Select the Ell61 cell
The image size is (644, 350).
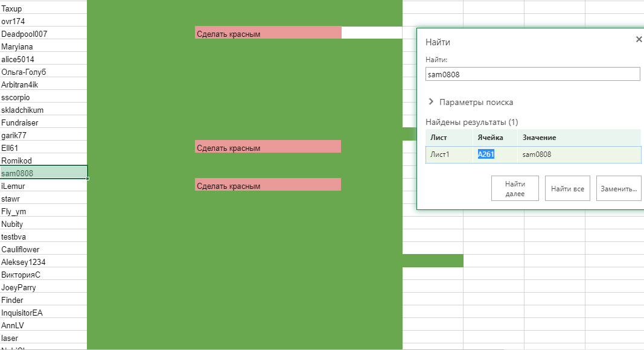(43, 147)
